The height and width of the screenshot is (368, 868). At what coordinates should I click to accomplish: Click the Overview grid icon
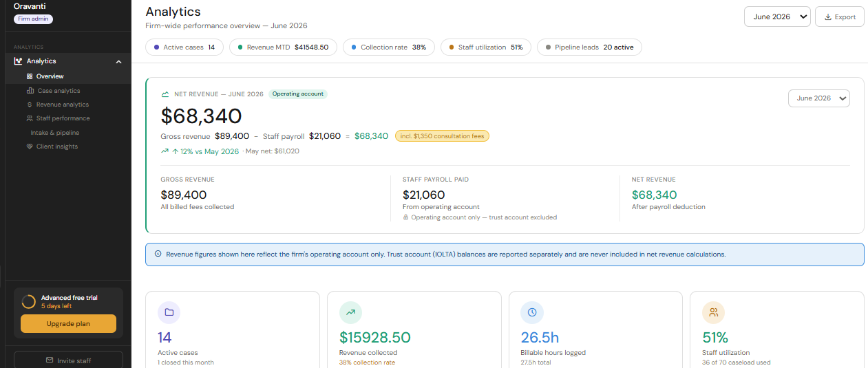point(30,76)
